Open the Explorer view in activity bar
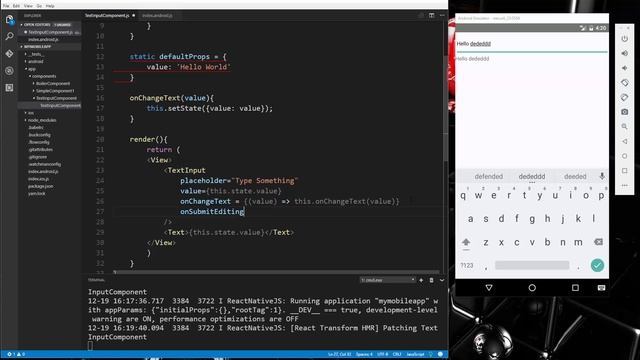 9,20
